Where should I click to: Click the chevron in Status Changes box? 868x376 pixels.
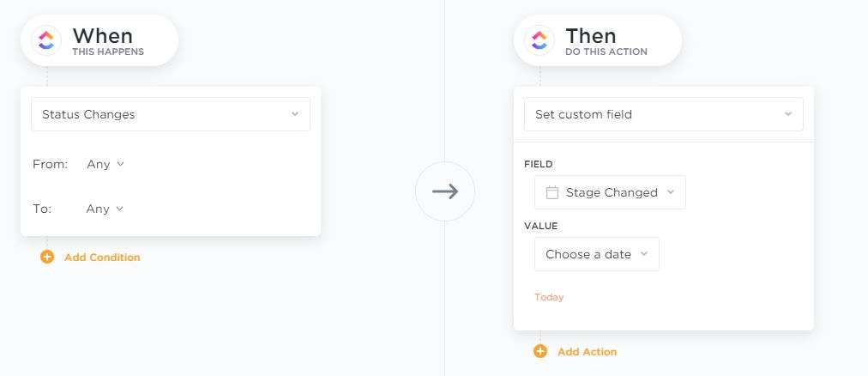[295, 114]
